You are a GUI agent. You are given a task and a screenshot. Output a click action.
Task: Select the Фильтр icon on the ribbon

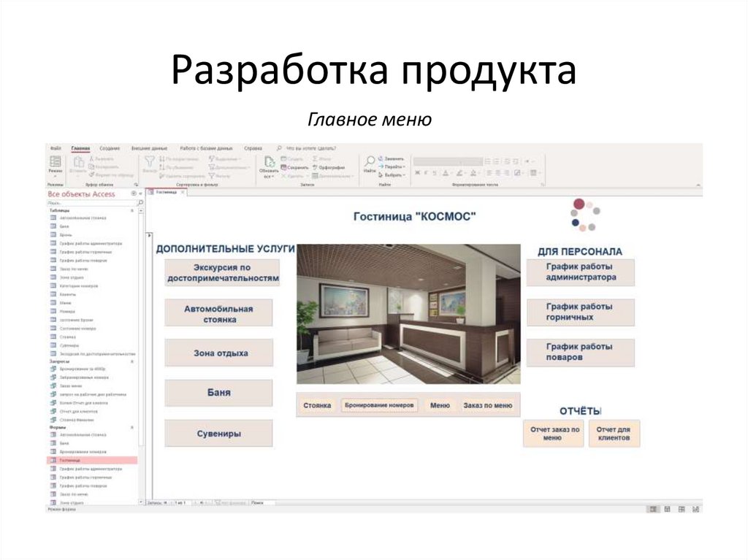(x=148, y=164)
